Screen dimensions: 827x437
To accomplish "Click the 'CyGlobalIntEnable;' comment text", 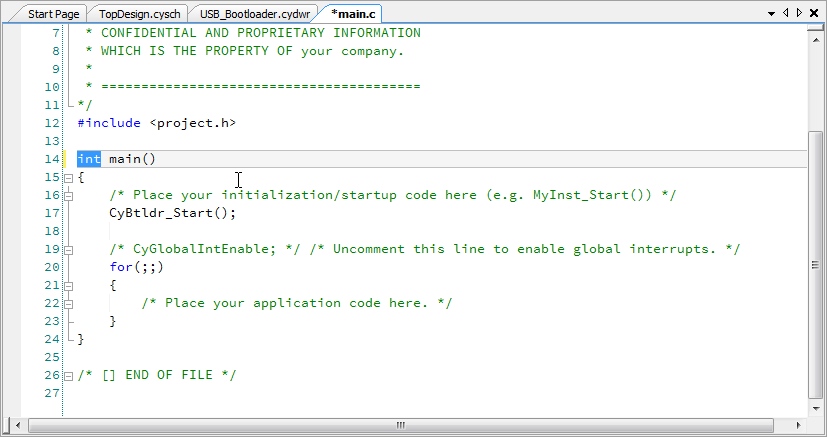I will [205, 249].
